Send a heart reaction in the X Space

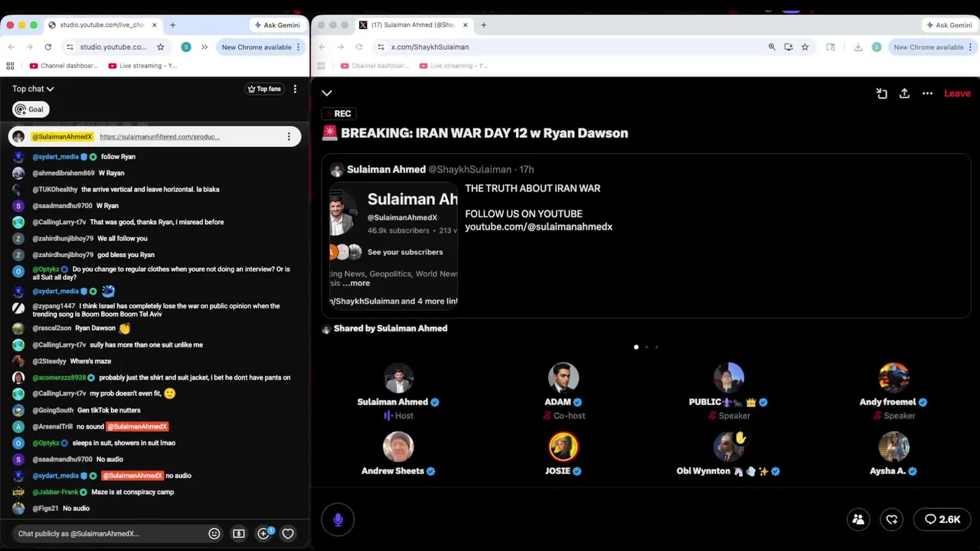892,520
